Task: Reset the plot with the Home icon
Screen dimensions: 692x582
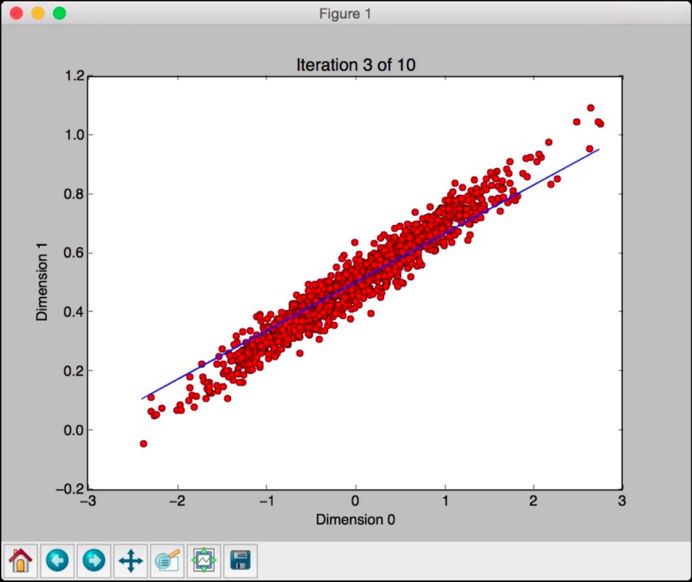Action: pos(21,560)
